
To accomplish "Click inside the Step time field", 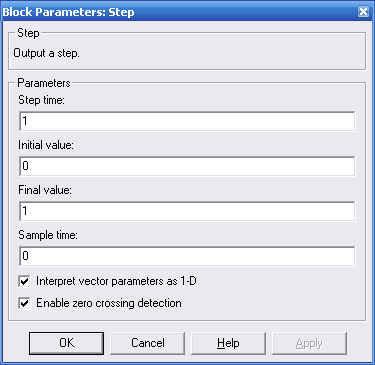I will [x=187, y=121].
